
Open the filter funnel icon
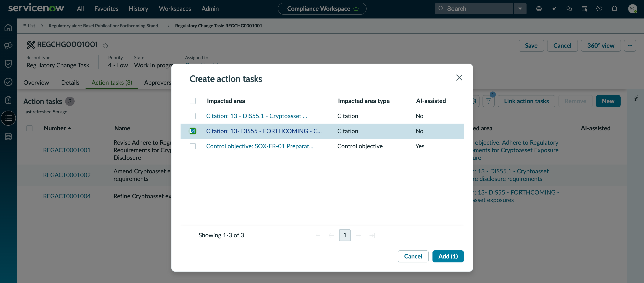tap(488, 101)
